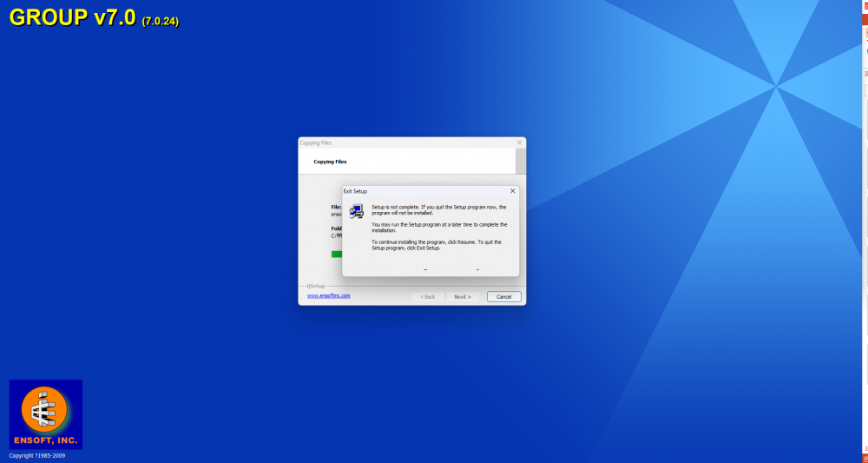Click the (7.0.24) version text
This screenshot has height=463, width=868.
[x=161, y=23]
